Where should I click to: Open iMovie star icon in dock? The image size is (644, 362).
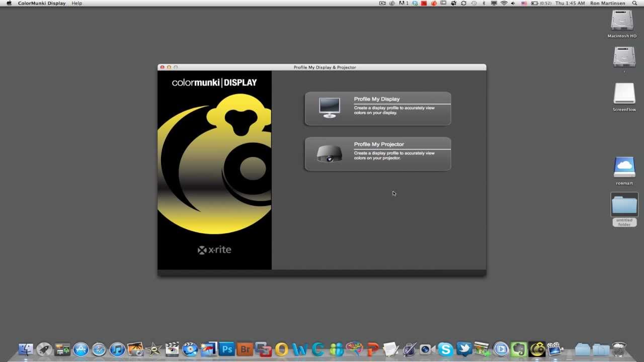[x=153, y=349]
